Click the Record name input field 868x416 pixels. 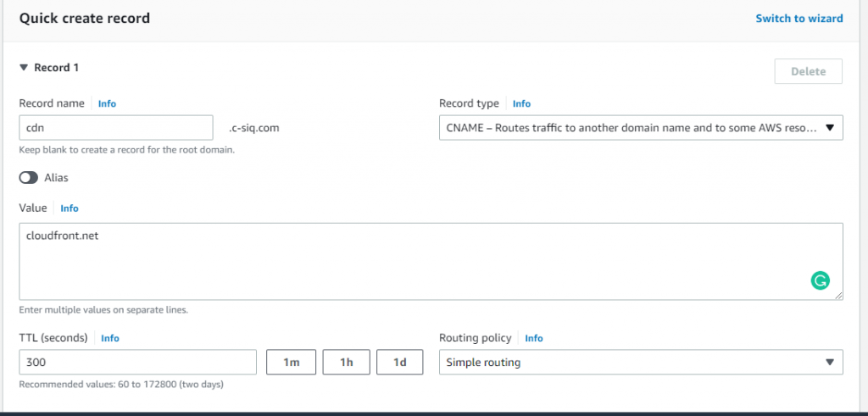(x=116, y=128)
